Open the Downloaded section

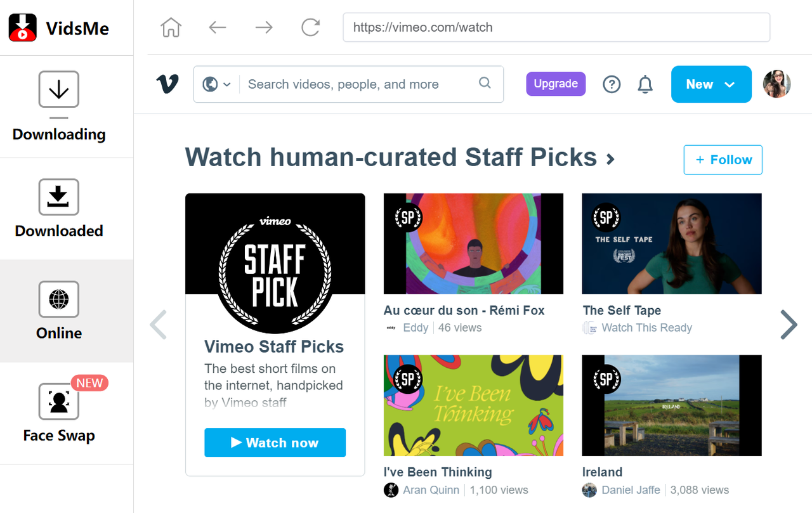(x=59, y=209)
